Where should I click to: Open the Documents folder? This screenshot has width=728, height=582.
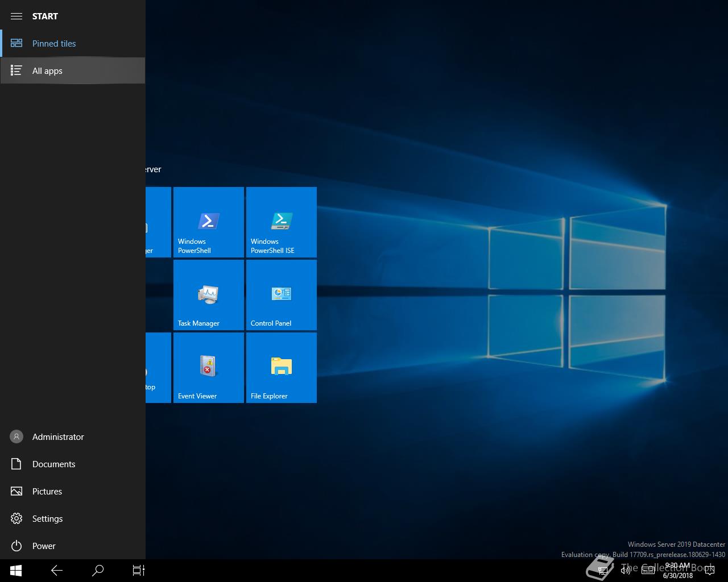click(73, 464)
